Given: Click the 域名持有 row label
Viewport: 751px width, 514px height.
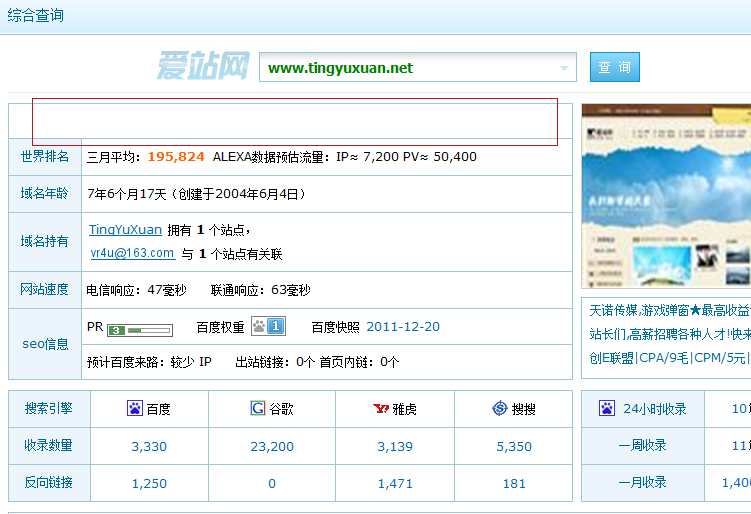Looking at the screenshot, I should 45,241.
